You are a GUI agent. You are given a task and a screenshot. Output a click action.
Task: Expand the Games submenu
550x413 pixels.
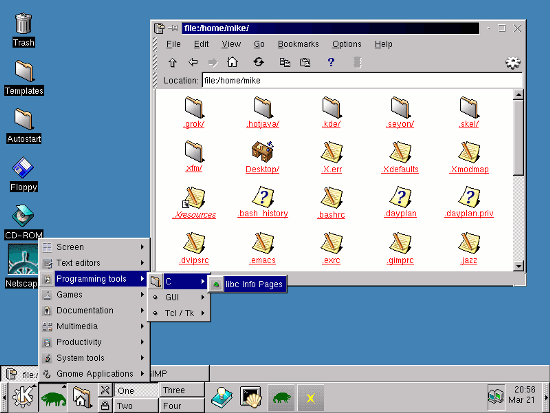click(x=94, y=295)
